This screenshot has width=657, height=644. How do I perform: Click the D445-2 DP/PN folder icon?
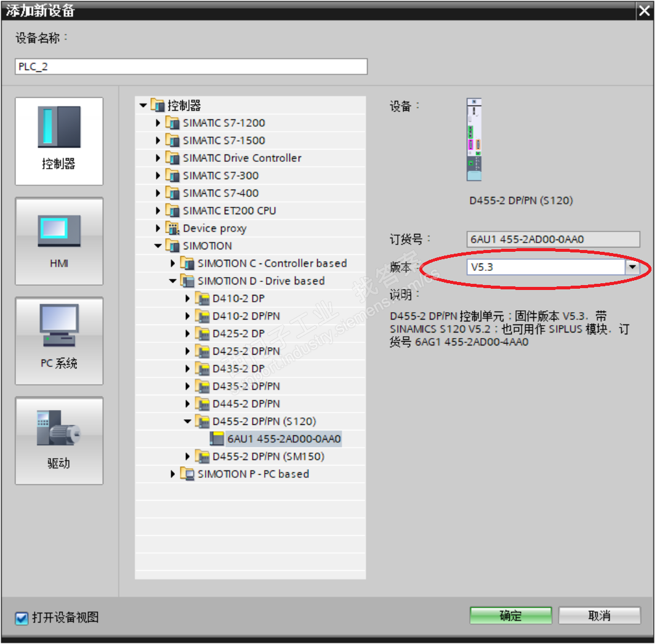pyautogui.click(x=203, y=403)
